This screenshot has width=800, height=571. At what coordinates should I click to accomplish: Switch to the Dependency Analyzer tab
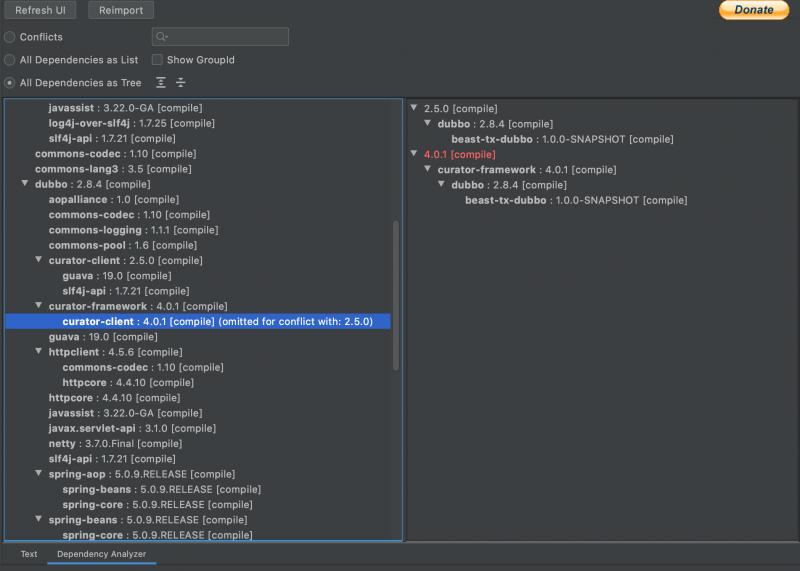coord(102,554)
